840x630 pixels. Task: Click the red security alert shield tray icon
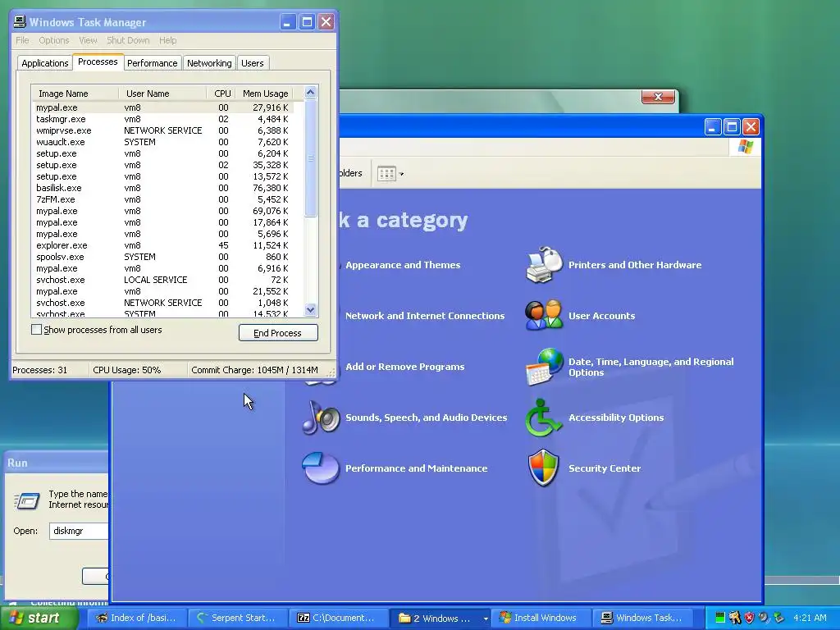click(749, 618)
